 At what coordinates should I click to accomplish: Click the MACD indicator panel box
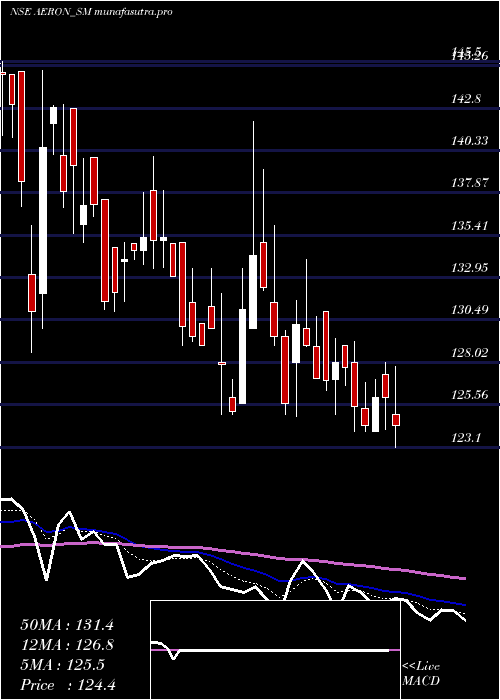275,650
